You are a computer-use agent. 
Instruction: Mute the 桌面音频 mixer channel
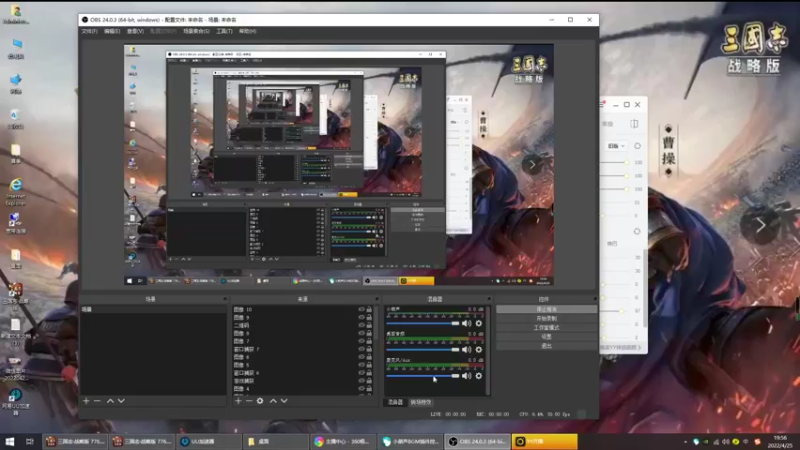(466, 349)
